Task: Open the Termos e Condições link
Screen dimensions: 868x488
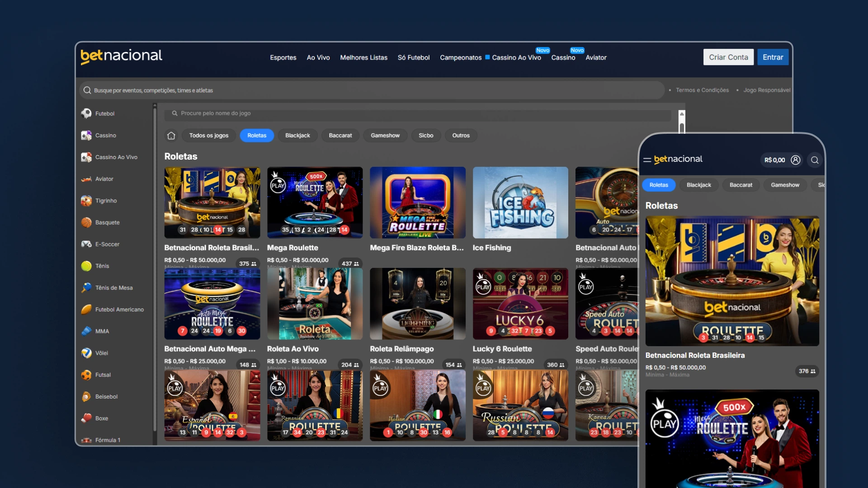Action: 702,90
